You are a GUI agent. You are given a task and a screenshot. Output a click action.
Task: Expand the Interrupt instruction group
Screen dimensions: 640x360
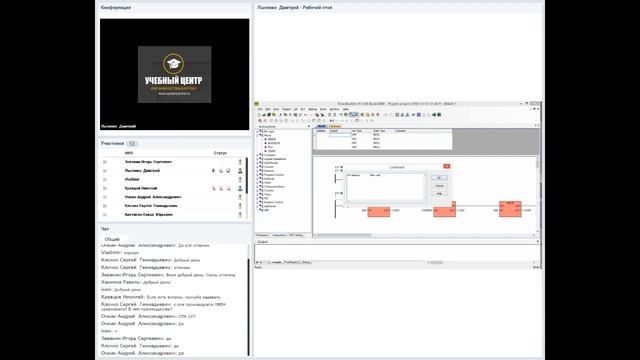[x=258, y=179]
